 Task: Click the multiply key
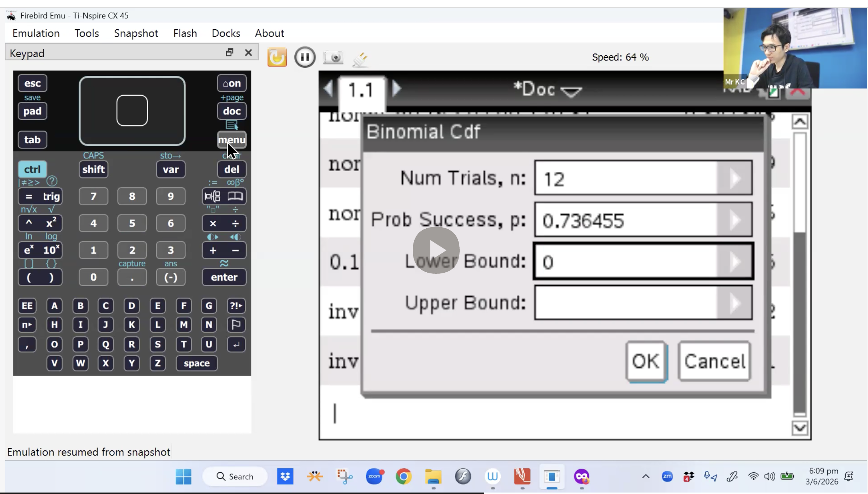213,223
